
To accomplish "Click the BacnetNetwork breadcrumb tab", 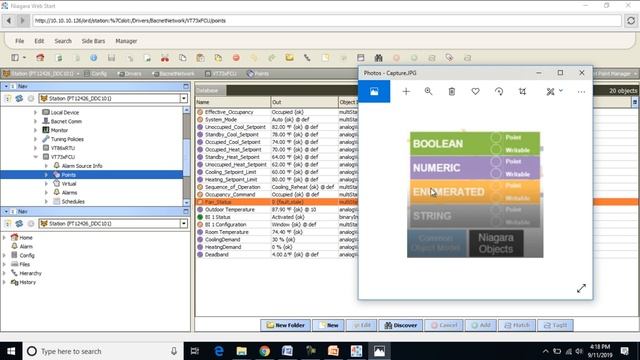I will pyautogui.click(x=174, y=73).
